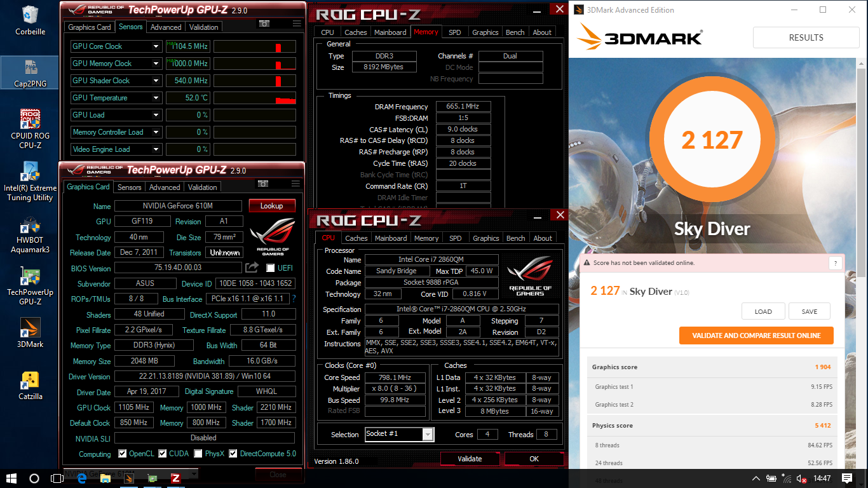
Task: Click Validate and Compare Result Online button
Action: [x=756, y=335]
